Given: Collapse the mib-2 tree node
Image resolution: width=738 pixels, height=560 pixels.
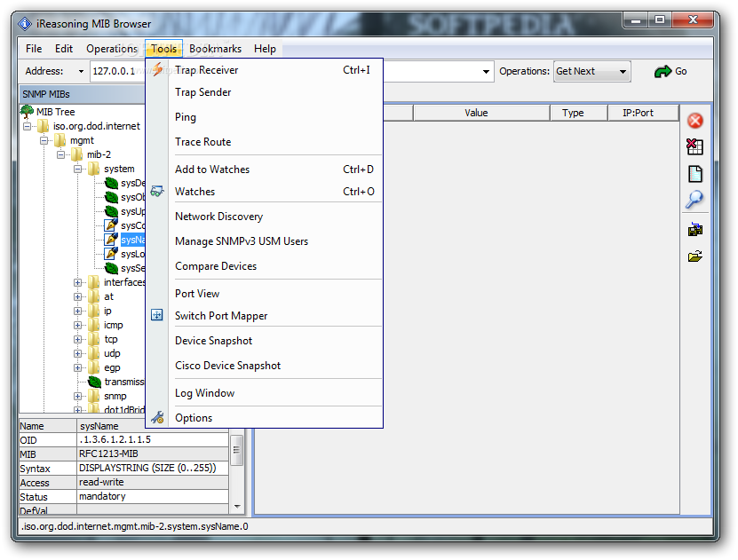Looking at the screenshot, I should point(61,154).
